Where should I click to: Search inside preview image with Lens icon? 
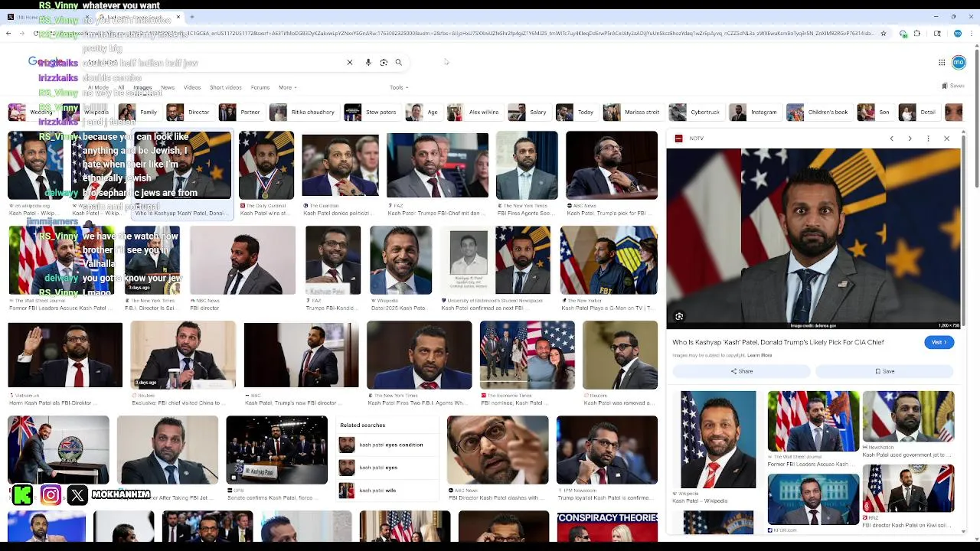pos(679,316)
